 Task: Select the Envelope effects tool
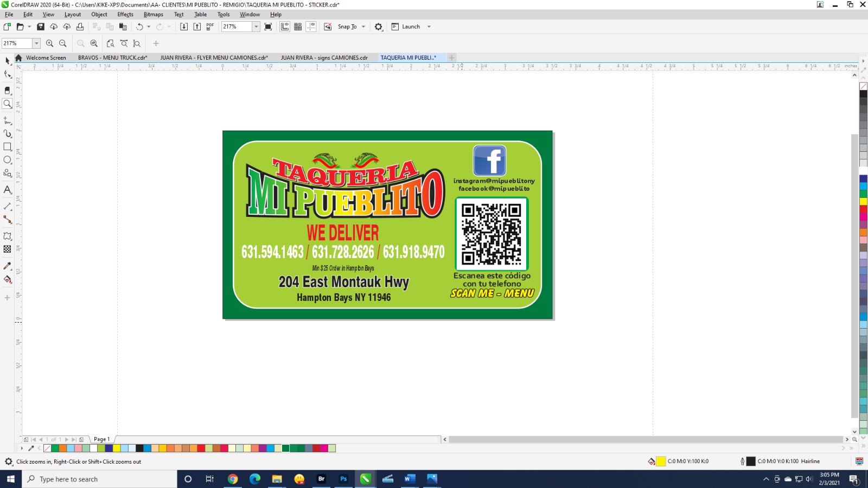pyautogui.click(x=7, y=236)
